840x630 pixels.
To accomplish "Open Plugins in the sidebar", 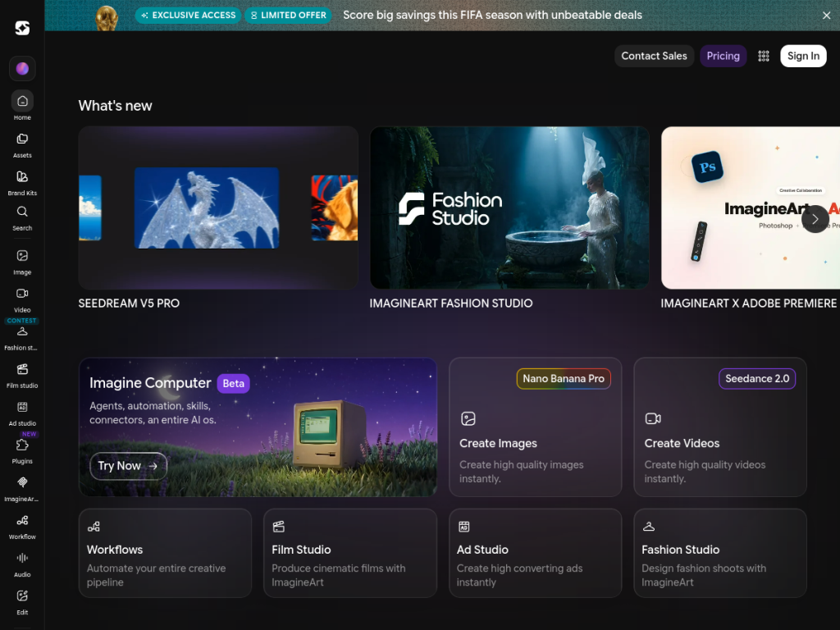I will tap(22, 451).
